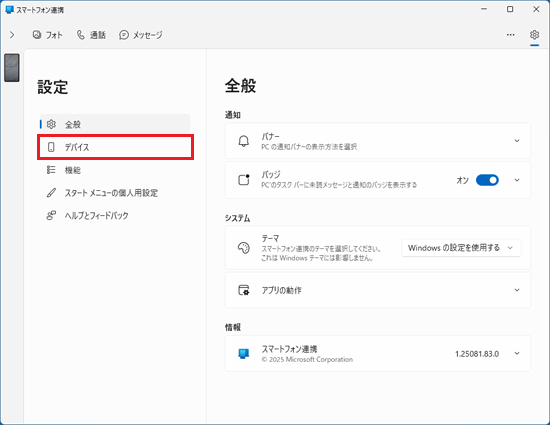Viewport: 550px width, 425px height.
Task: Expand the バッジ row chevron
Action: pyautogui.click(x=517, y=180)
